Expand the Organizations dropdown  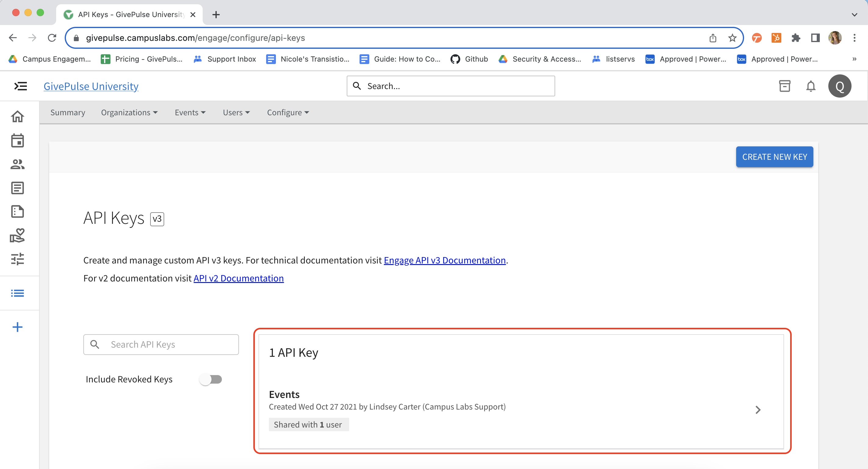tap(129, 113)
